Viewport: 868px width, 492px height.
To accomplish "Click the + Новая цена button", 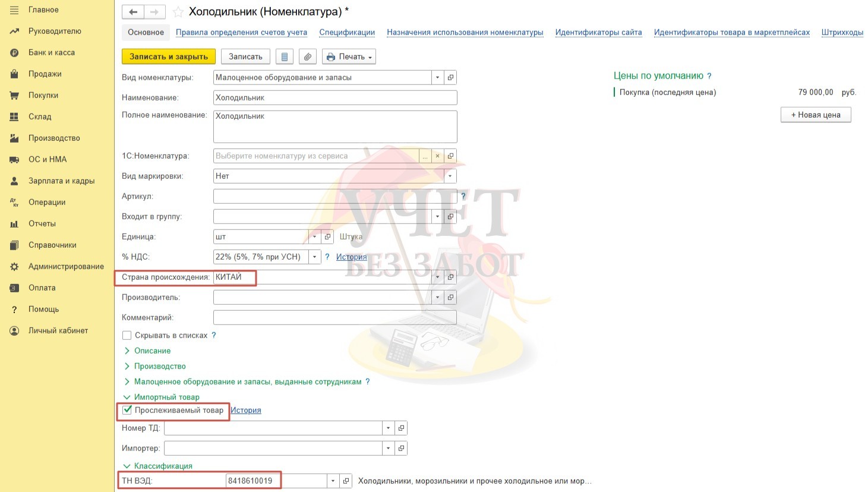I will coord(815,115).
